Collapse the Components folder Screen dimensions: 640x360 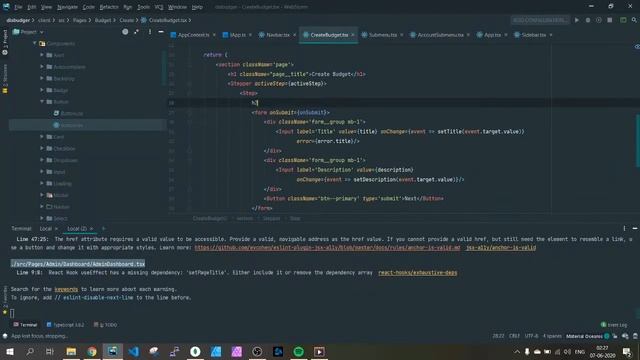tap(35, 43)
